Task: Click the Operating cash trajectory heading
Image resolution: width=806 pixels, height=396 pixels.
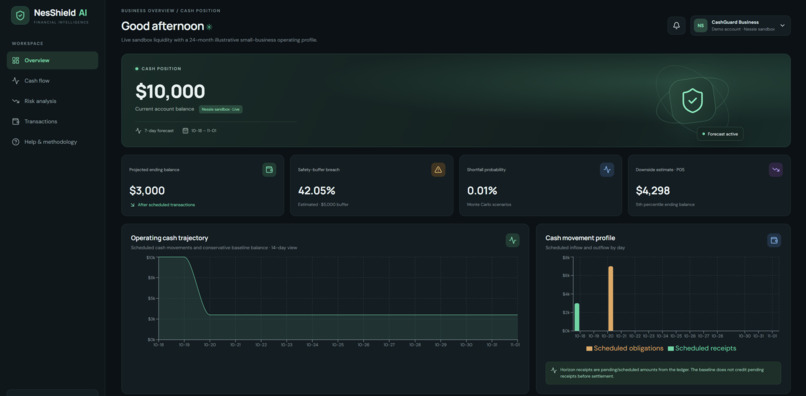Action: (169, 238)
